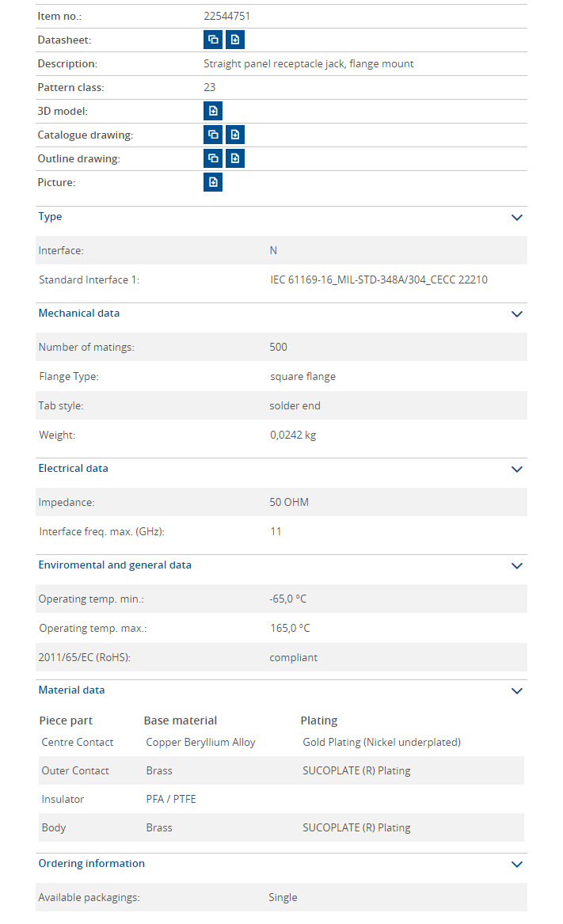Open the Outline drawing in a new window
This screenshot has width=563, height=924.
point(213,158)
